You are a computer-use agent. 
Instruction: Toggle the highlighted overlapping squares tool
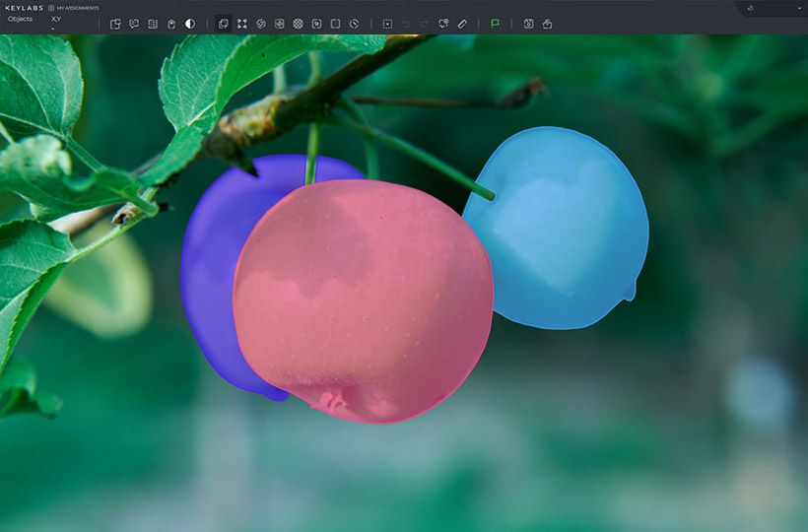pos(224,24)
